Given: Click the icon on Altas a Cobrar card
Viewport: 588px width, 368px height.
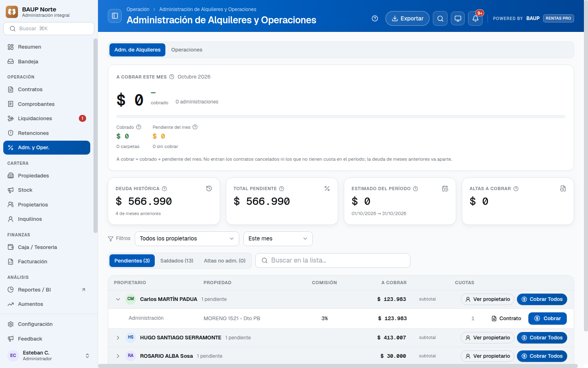Looking at the screenshot, I should 563,188.
